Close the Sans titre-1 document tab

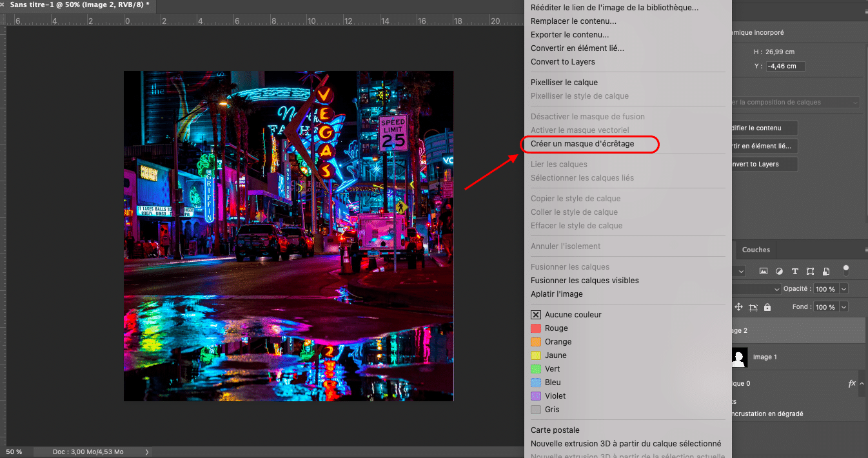3,4
